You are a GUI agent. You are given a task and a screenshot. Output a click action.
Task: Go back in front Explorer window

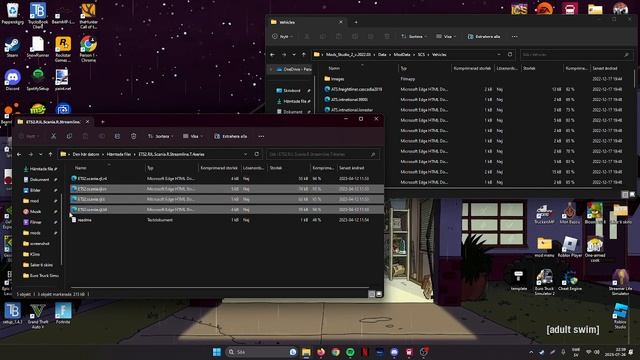19,154
